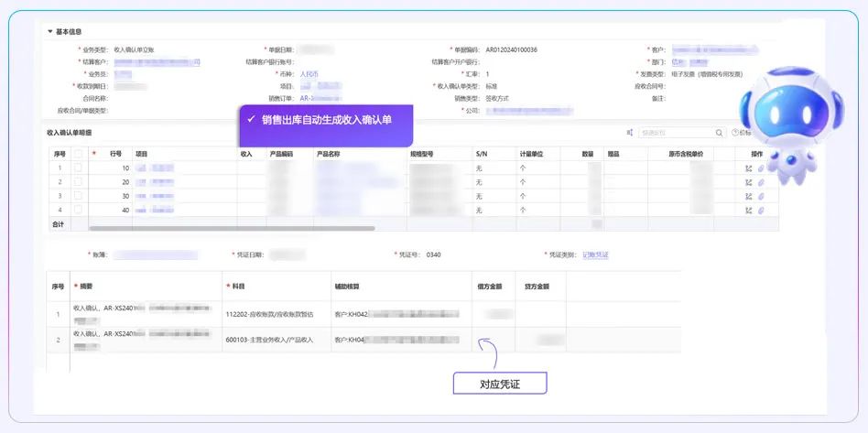
Task: Click row 2 attachment paperclip icon
Action: 761,182
